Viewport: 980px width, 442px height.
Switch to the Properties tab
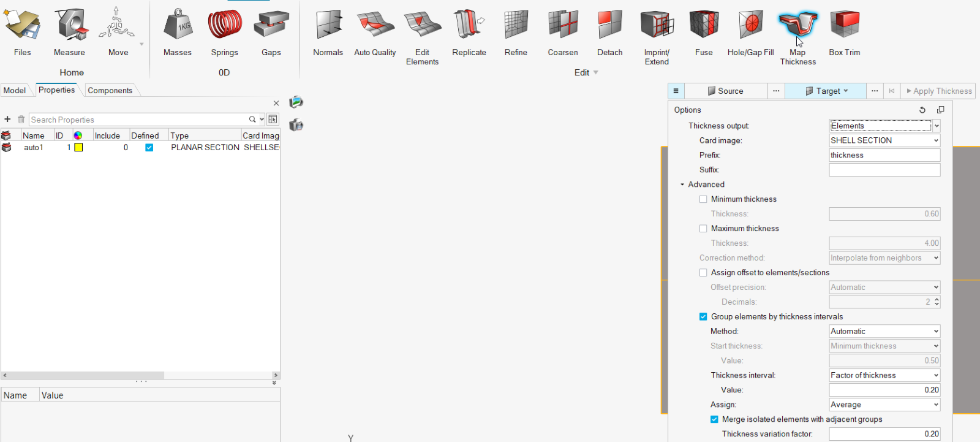(57, 90)
